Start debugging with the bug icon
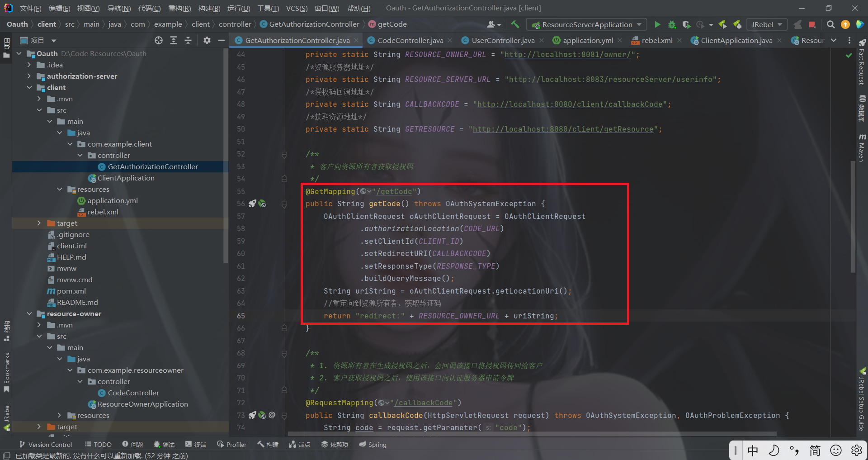The image size is (868, 460). point(672,24)
